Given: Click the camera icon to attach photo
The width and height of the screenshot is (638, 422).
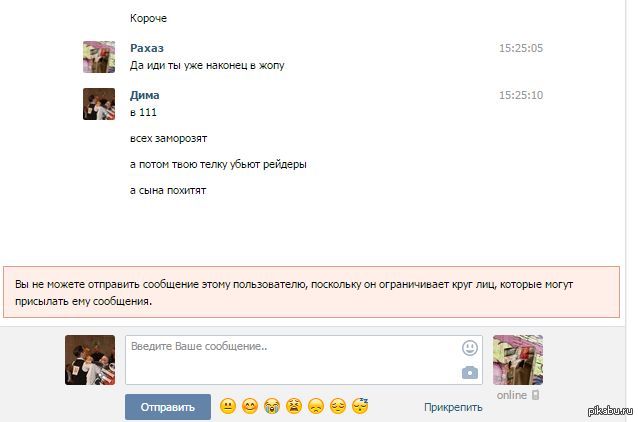Looking at the screenshot, I should pos(469,372).
